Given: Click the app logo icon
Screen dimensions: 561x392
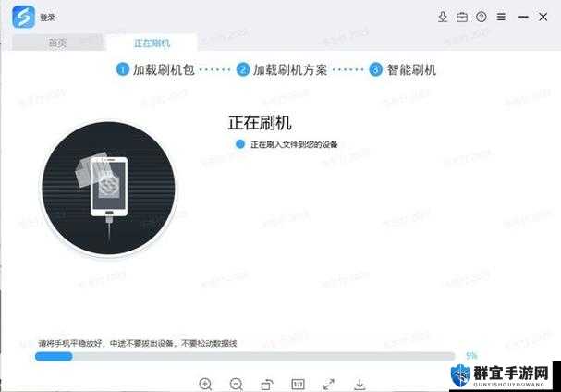Looking at the screenshot, I should [24, 17].
